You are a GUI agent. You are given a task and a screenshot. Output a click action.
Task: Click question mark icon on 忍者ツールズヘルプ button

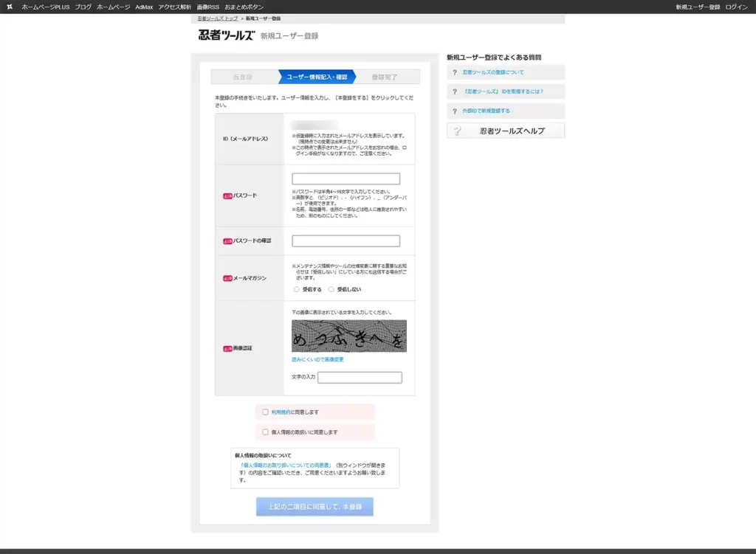pos(458,131)
